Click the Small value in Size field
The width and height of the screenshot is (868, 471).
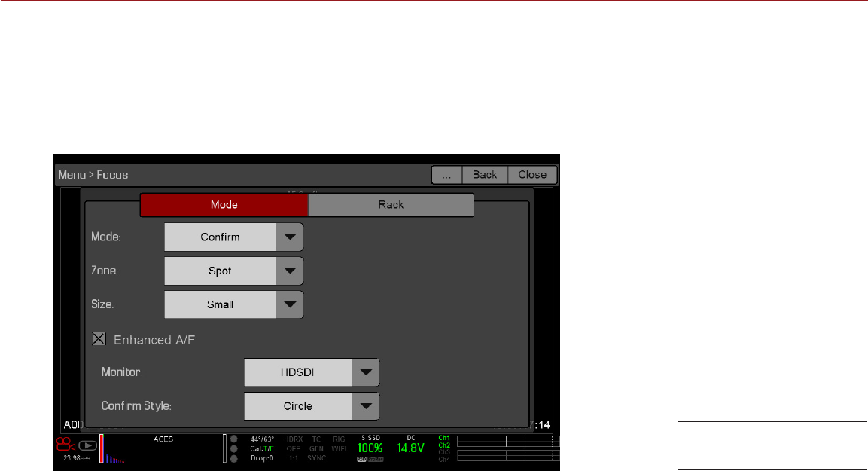coord(221,304)
